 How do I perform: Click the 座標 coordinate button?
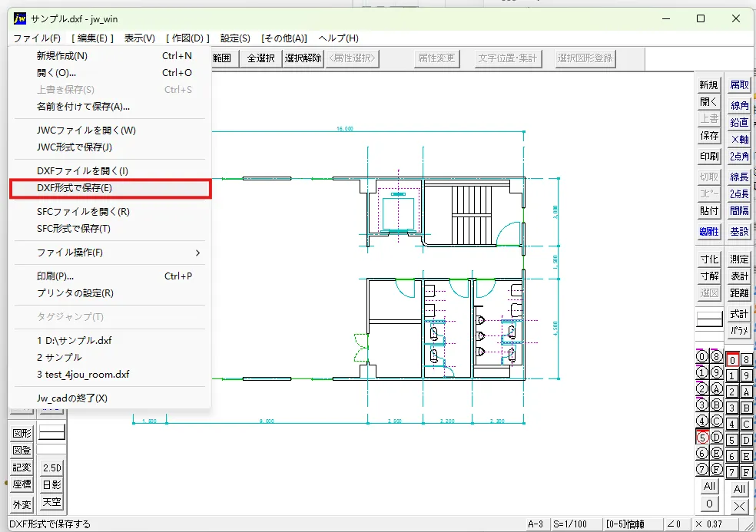pos(22,484)
